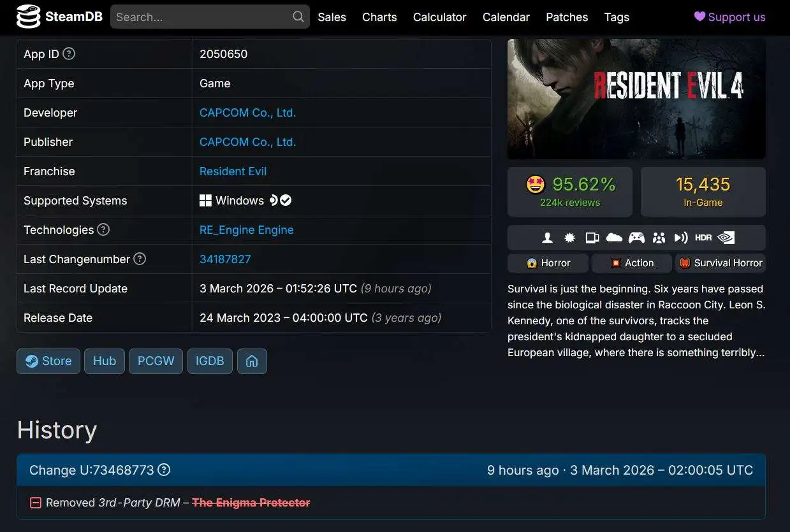Click the Family Sharing people icon
790x532 pixels.
pos(659,238)
